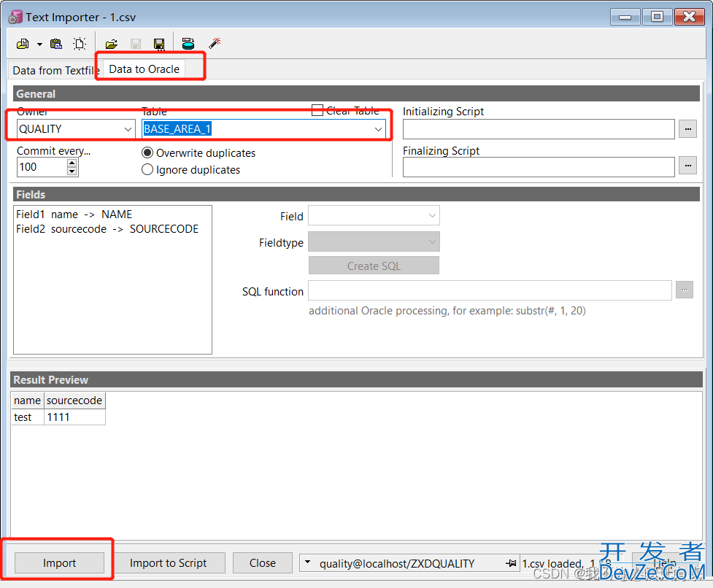Click the SQL function input field

[490, 291]
